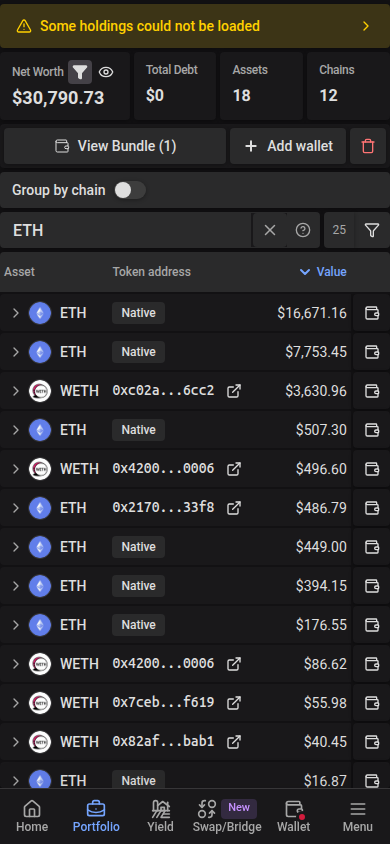This screenshot has height=844, width=390.
Task: Click the Token address column header
Action: pos(152,272)
